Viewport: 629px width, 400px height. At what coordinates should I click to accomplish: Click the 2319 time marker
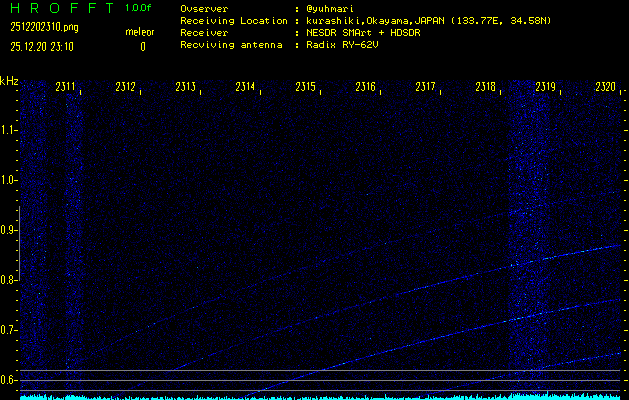click(545, 87)
